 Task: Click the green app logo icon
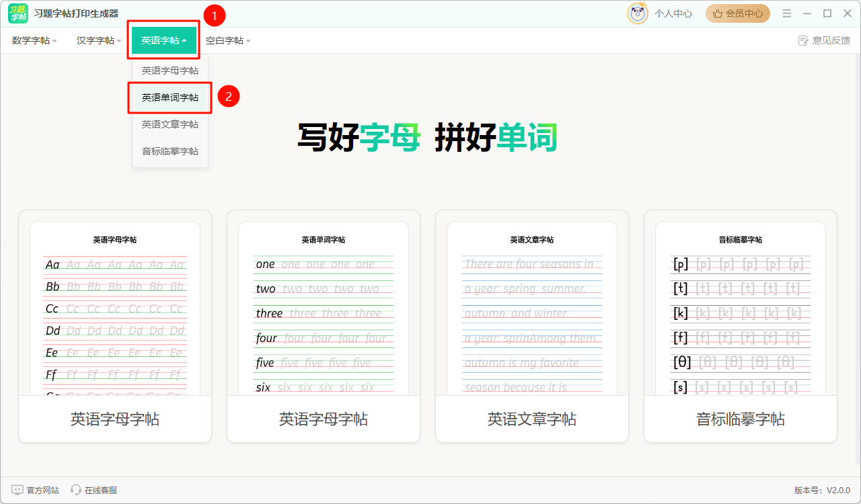pos(18,13)
